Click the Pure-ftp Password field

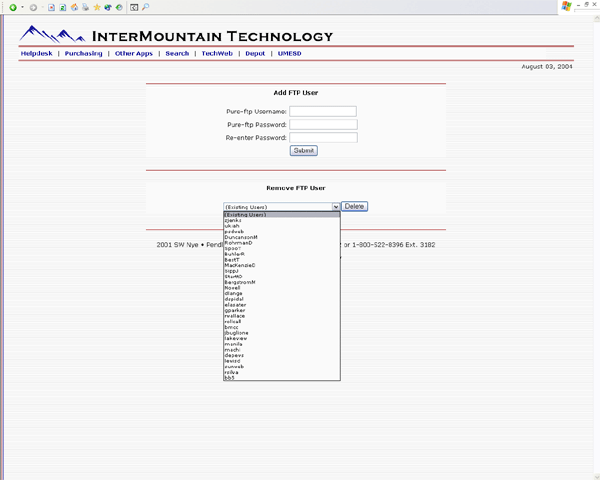click(x=323, y=124)
